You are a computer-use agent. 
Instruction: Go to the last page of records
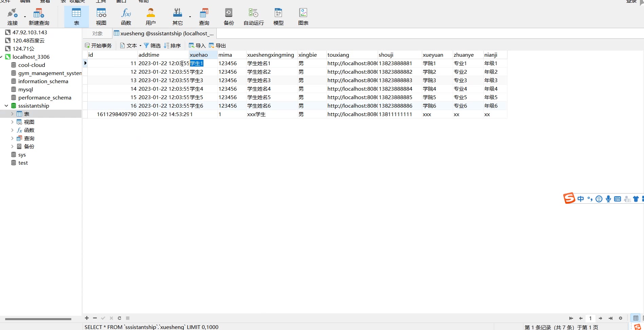(x=610, y=318)
